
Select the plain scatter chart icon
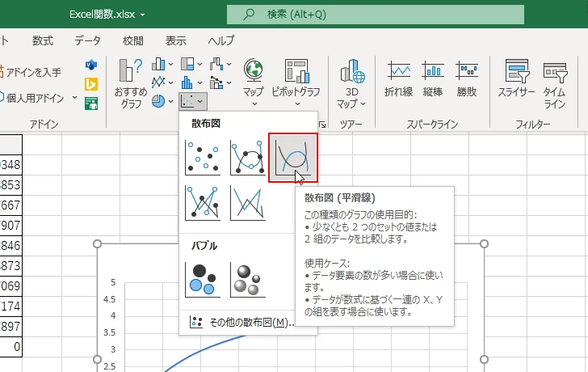point(203,158)
